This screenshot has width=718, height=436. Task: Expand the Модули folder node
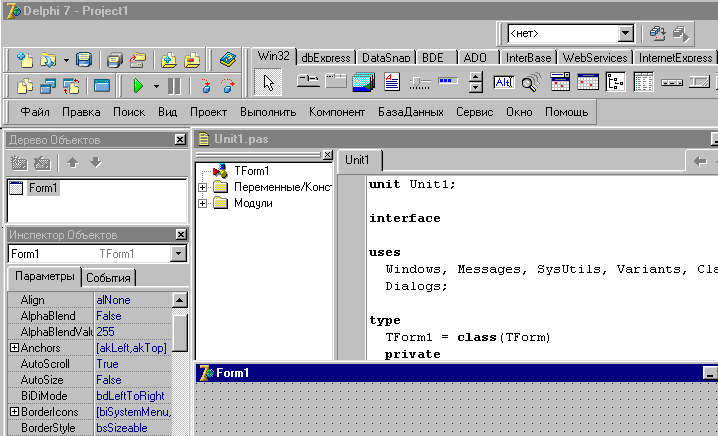coord(202,203)
